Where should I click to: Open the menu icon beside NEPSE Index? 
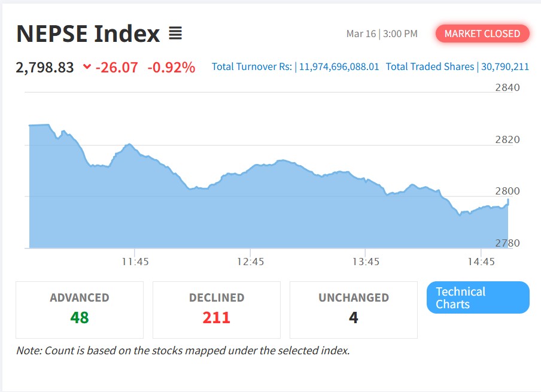pyautogui.click(x=175, y=34)
